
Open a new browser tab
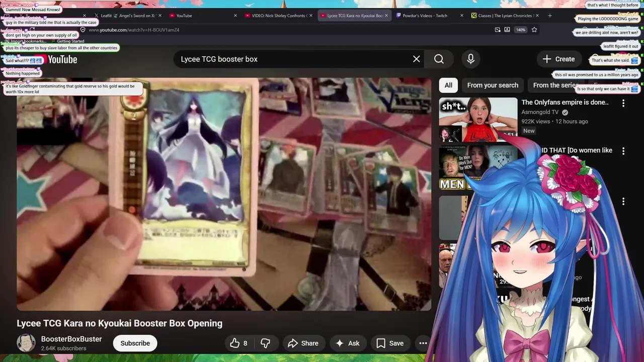coord(550,16)
